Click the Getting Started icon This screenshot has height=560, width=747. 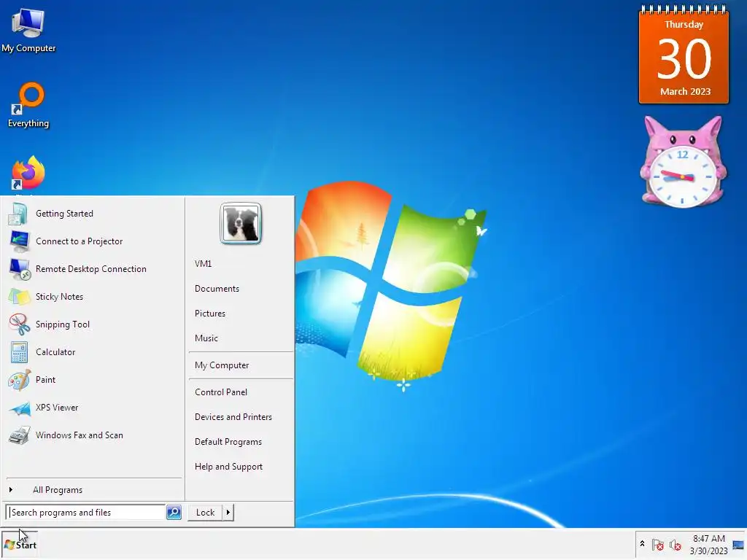click(19, 214)
